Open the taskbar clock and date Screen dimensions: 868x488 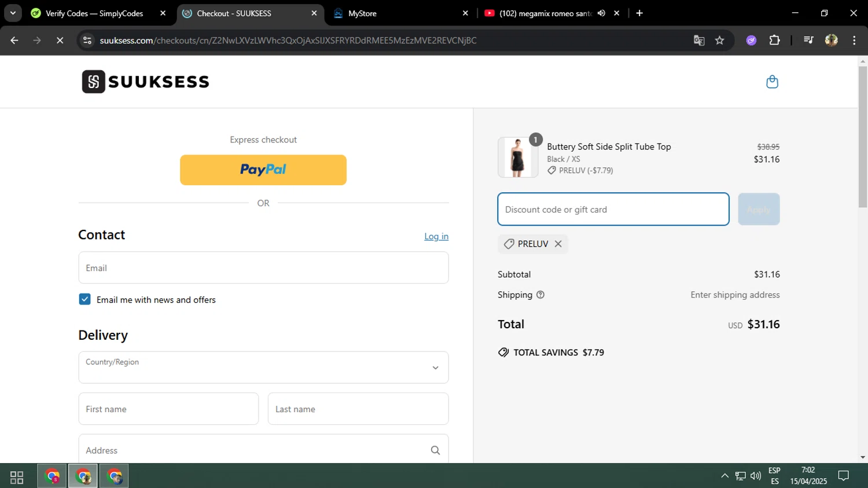(x=808, y=476)
